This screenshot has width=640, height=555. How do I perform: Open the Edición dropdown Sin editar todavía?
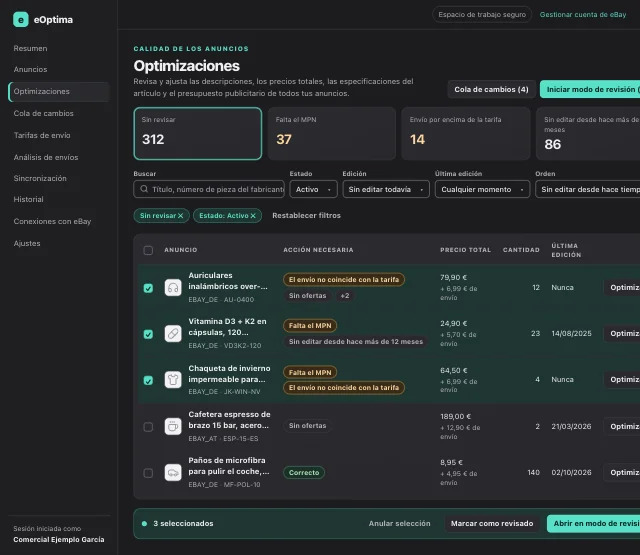386,189
